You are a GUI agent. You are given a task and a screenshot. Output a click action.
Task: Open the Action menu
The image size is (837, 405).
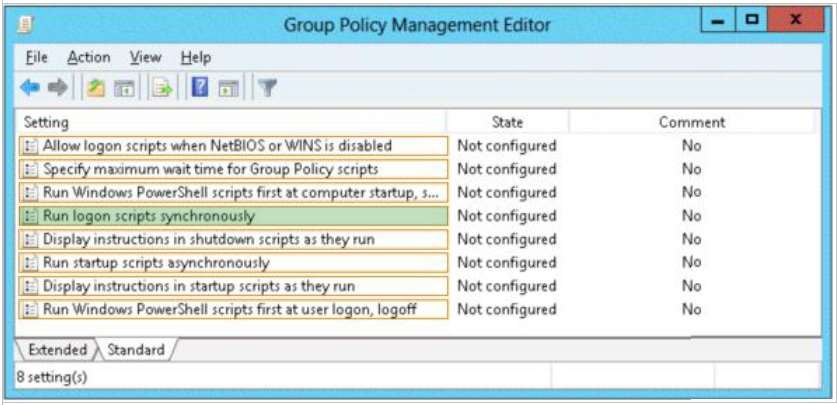[x=89, y=57]
